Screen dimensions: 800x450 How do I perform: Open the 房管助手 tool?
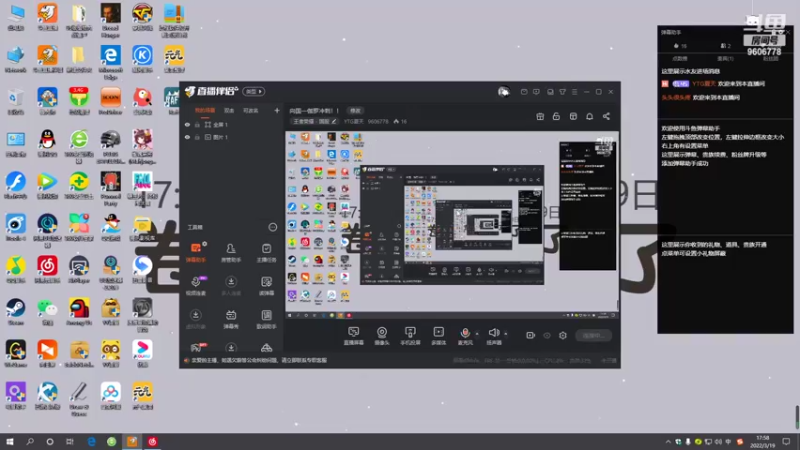coord(231,253)
